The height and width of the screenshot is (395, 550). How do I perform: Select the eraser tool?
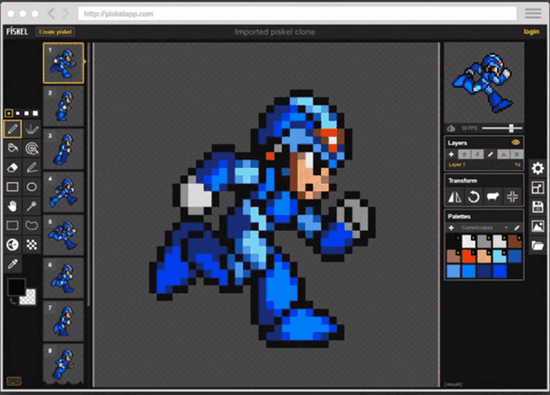click(13, 168)
